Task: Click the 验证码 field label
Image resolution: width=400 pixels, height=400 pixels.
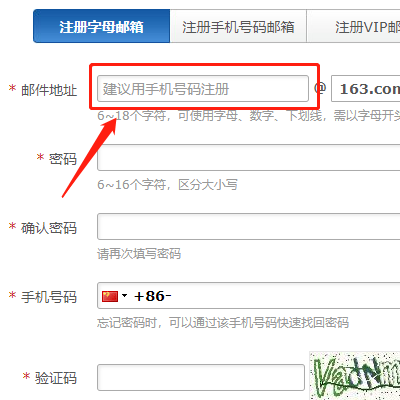Action: click(x=56, y=378)
